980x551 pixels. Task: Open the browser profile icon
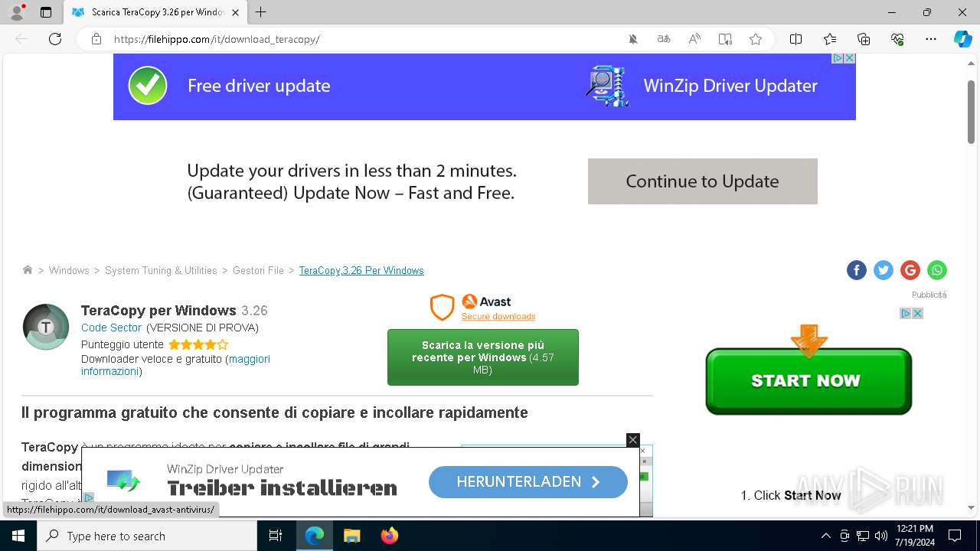16,12
